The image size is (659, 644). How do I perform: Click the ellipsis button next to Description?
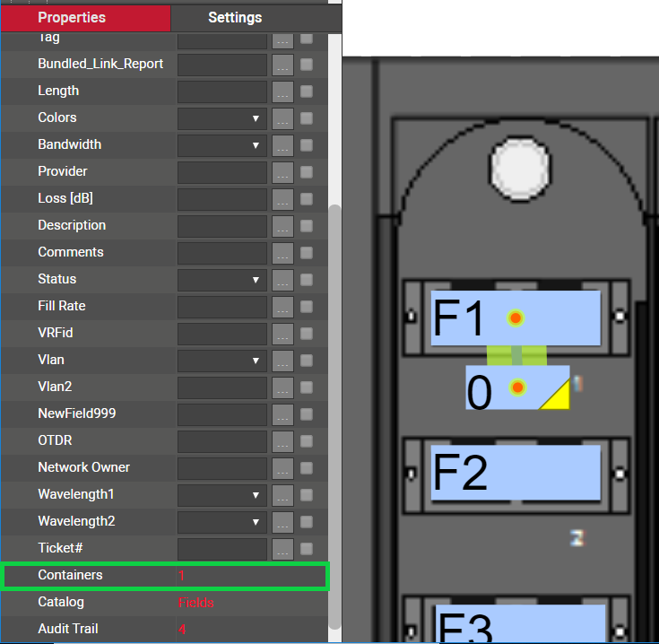tap(282, 226)
